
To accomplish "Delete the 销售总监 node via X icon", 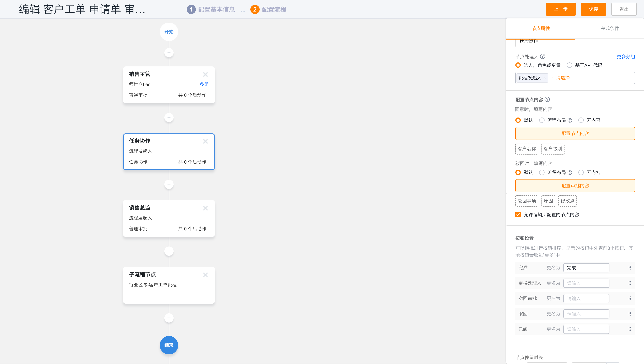I will click(x=205, y=208).
